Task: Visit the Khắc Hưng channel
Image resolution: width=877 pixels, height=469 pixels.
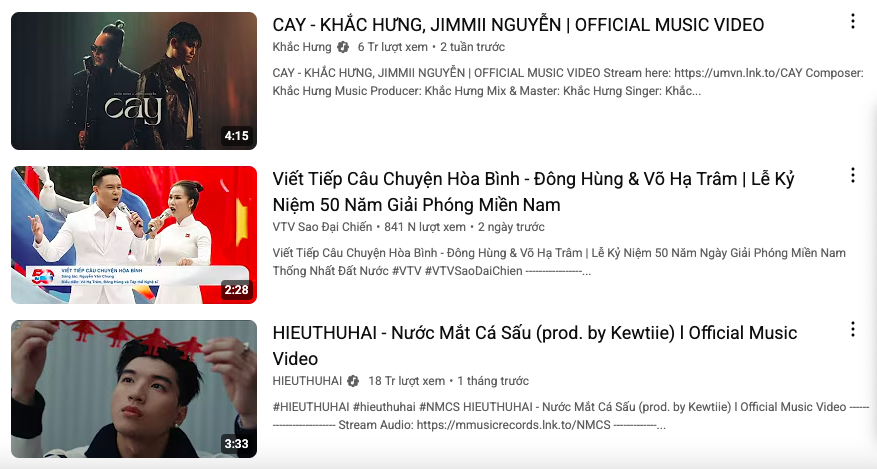Action: (302, 47)
